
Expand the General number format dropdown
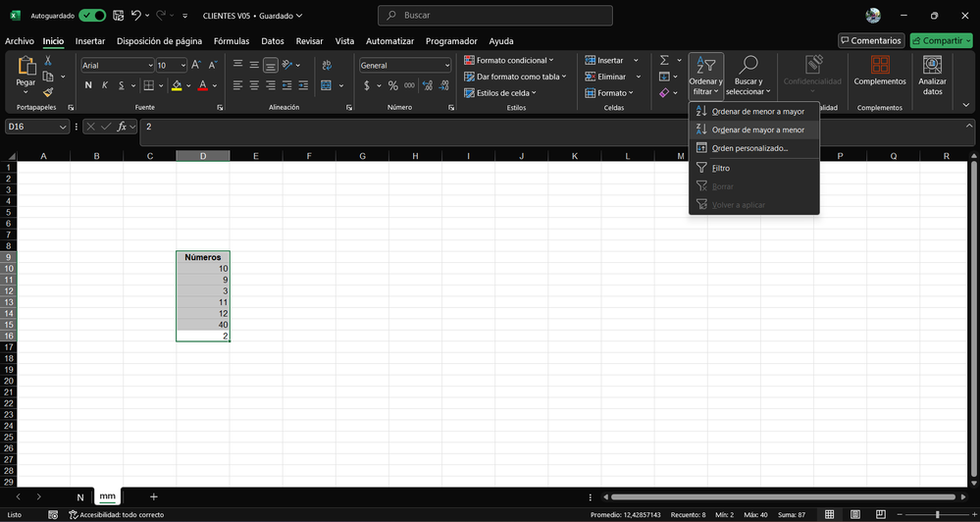coord(446,65)
